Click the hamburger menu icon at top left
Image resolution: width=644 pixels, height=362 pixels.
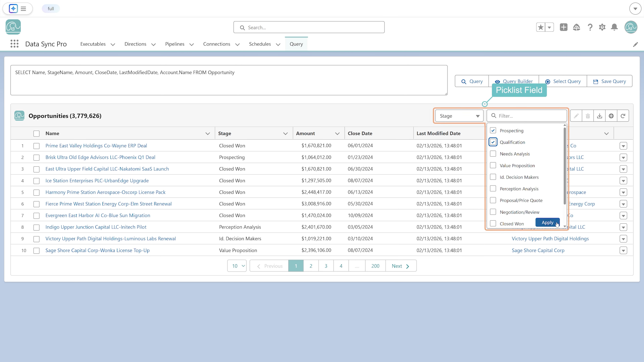pyautogui.click(x=23, y=9)
